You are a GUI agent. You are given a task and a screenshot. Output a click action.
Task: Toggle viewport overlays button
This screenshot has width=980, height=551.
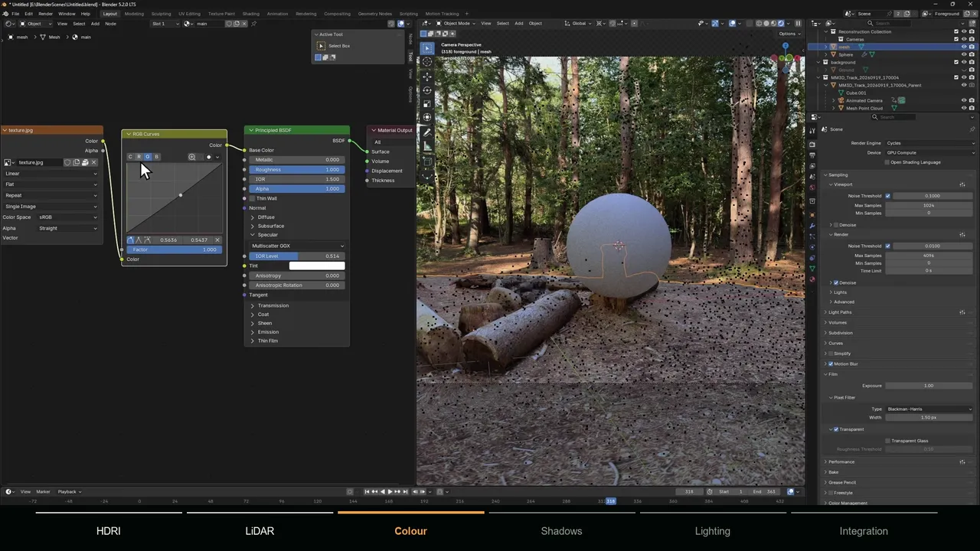pos(732,24)
